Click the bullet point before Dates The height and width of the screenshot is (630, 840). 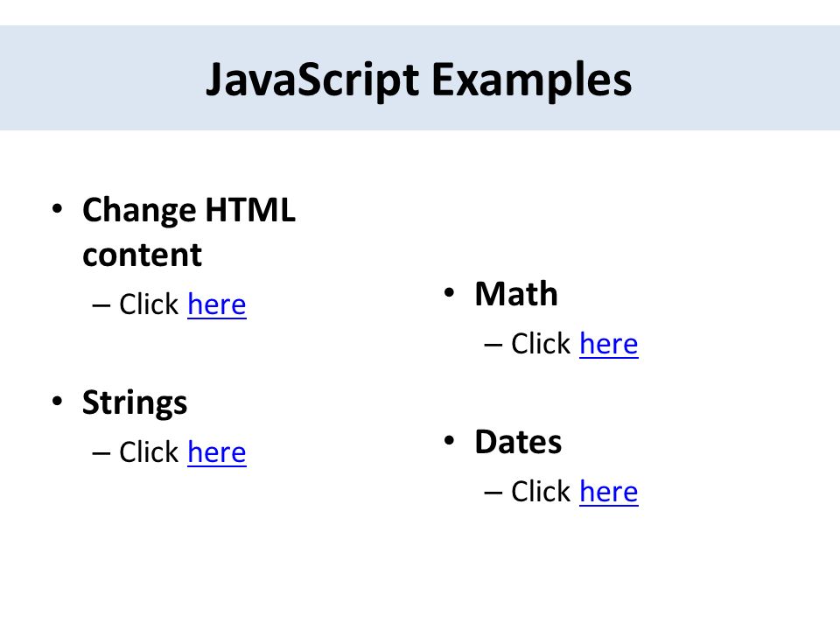[450, 440]
